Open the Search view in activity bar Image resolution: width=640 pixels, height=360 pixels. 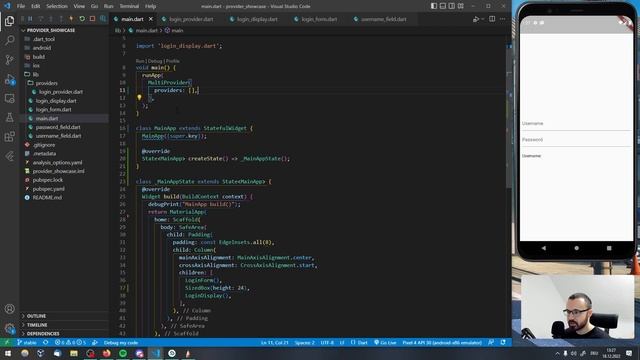coord(9,40)
